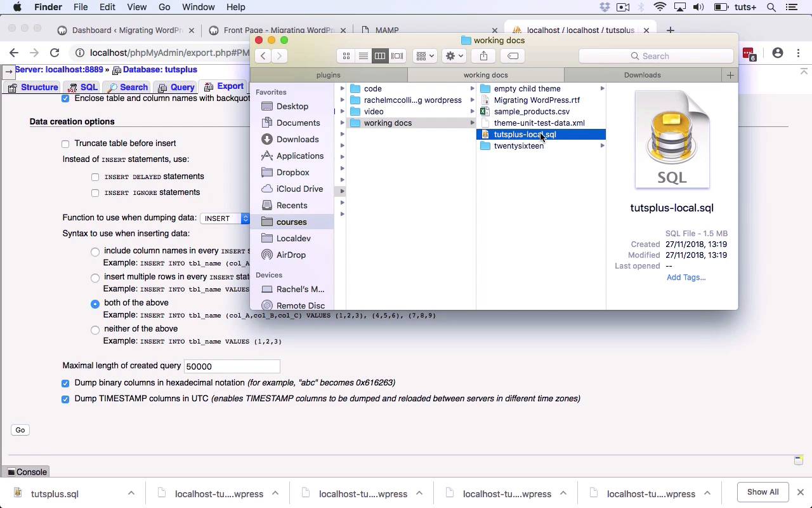The height and width of the screenshot is (508, 812).
Task: Open Desktop in Finder sidebar
Action: 292,106
